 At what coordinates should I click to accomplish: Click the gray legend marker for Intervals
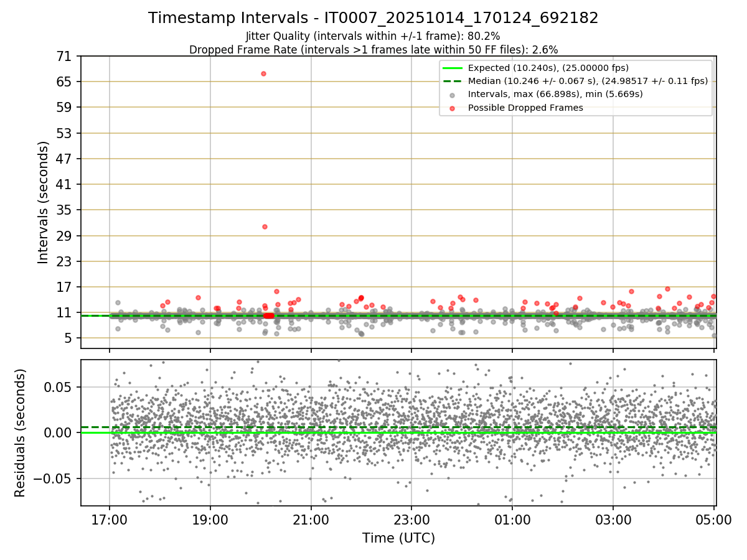(452, 95)
